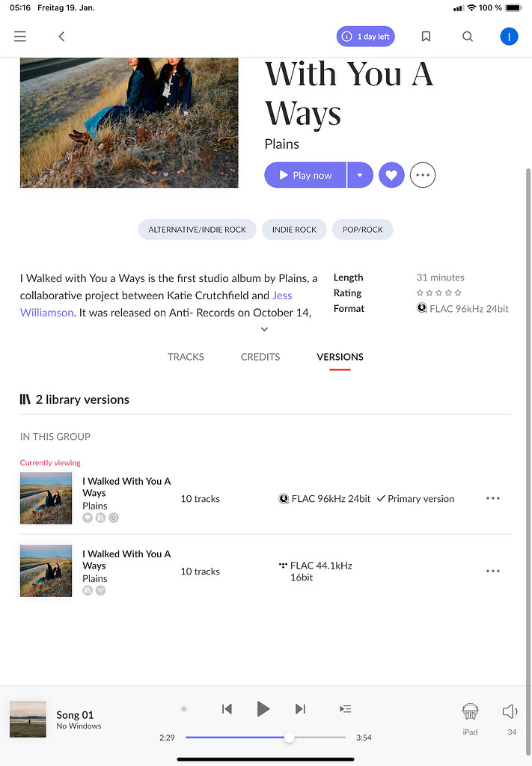The width and height of the screenshot is (532, 766).
Task: Rate the album using the star rating
Action: (x=438, y=292)
